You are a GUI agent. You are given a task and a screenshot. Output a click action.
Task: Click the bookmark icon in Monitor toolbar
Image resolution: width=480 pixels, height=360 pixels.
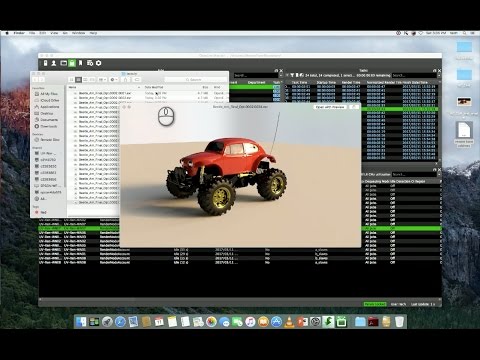pos(80,63)
